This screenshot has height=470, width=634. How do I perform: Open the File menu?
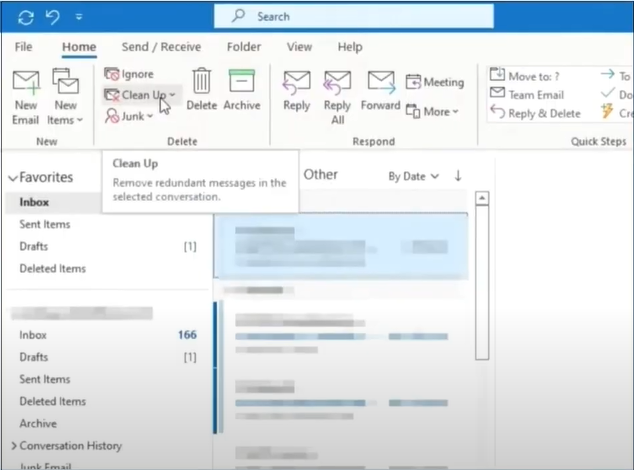(23, 47)
